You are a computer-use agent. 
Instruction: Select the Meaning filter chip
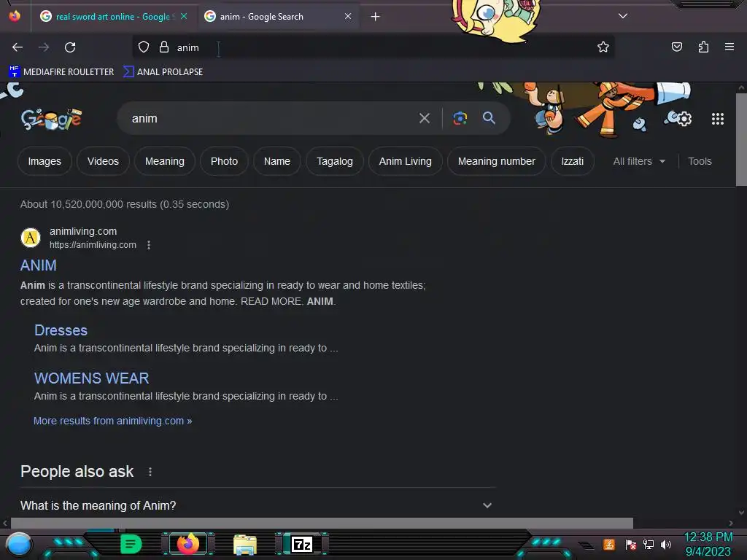tap(164, 161)
